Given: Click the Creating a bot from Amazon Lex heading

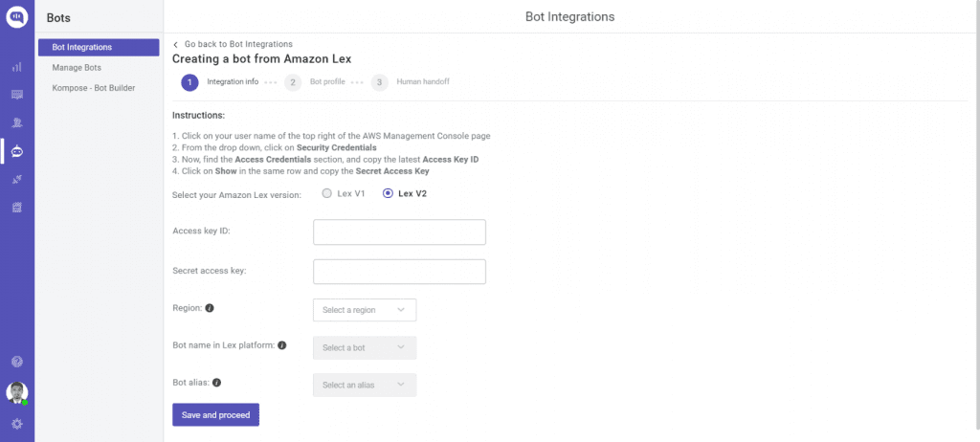Looking at the screenshot, I should coord(262,59).
